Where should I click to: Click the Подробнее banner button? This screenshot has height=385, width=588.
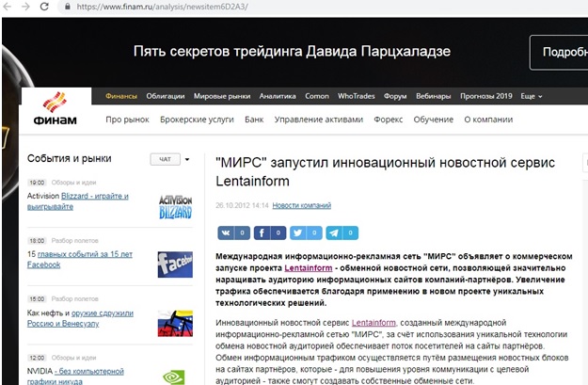click(x=559, y=52)
